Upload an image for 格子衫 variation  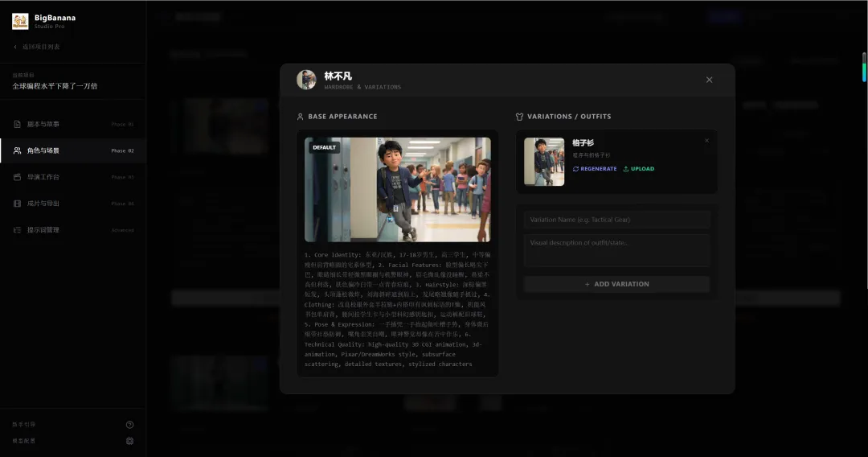pos(639,169)
